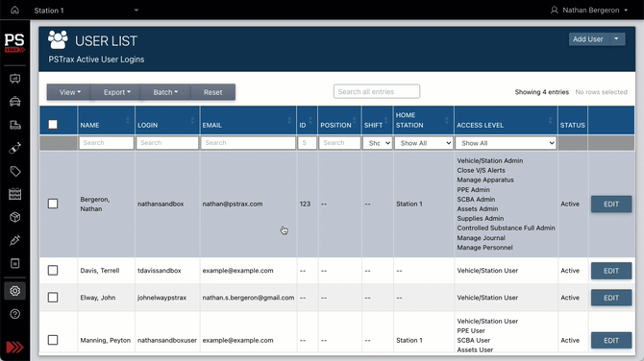Click the User List group icon

tap(58, 39)
